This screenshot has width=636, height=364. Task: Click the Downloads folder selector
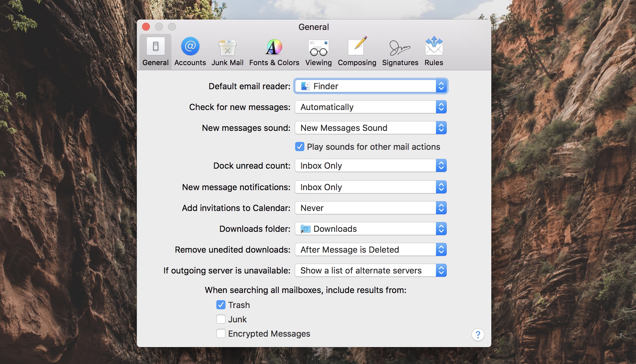[x=370, y=229]
